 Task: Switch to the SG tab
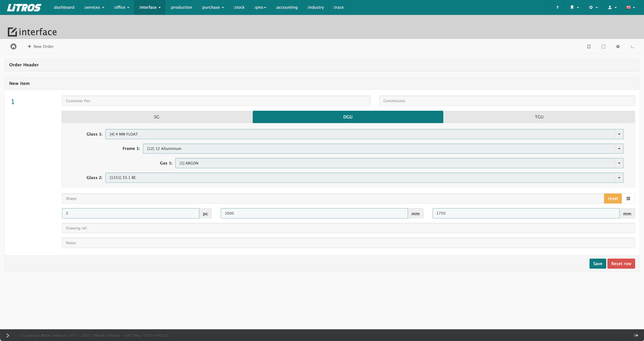[x=157, y=117]
